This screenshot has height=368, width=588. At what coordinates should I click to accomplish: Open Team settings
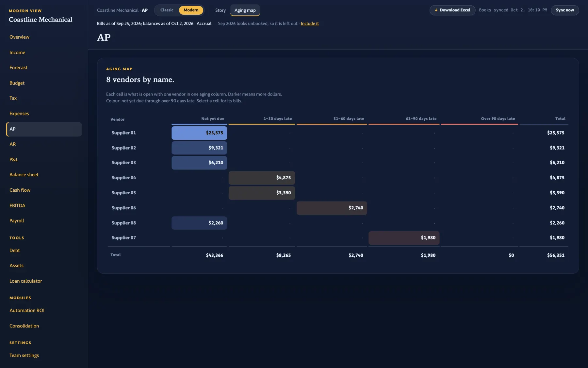click(44, 355)
